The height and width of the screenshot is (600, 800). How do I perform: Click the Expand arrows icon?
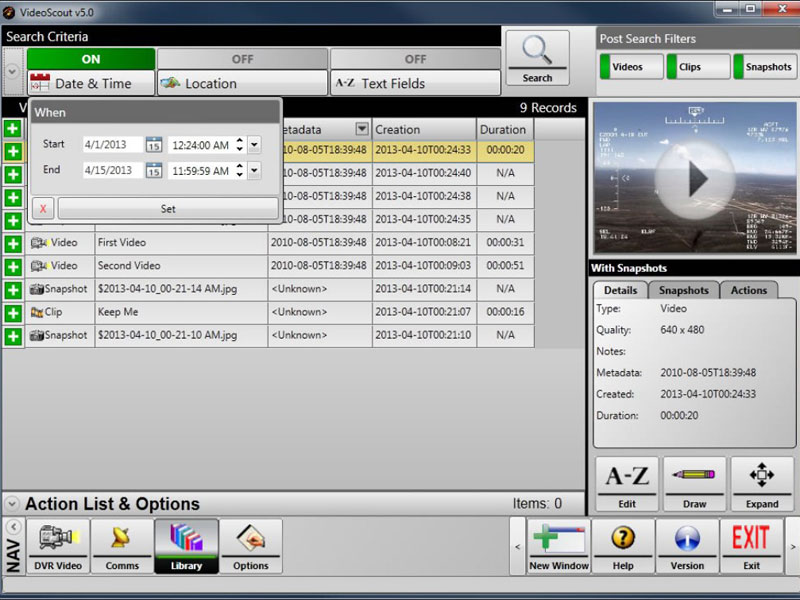762,475
